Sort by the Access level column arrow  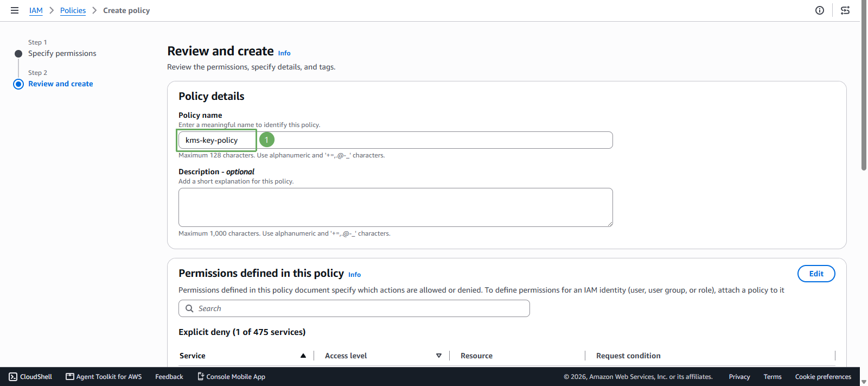coord(439,356)
